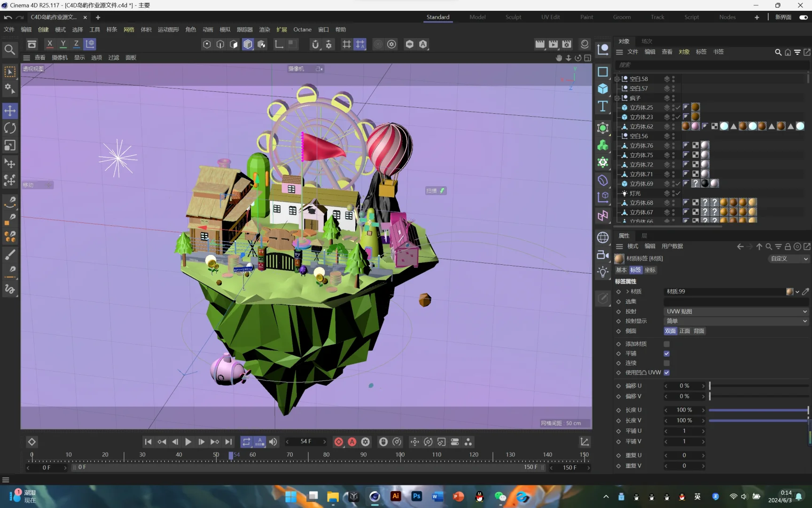
Task: Select the Rotate tool
Action: click(10, 128)
